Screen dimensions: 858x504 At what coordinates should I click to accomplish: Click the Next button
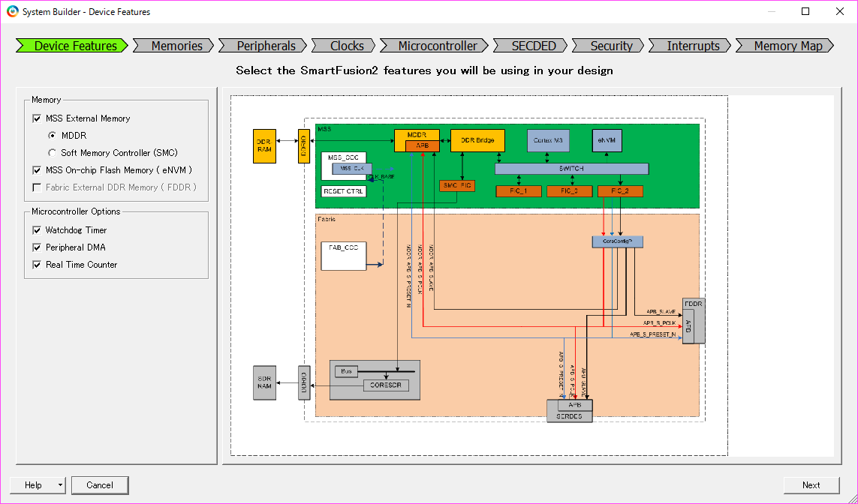pos(811,485)
